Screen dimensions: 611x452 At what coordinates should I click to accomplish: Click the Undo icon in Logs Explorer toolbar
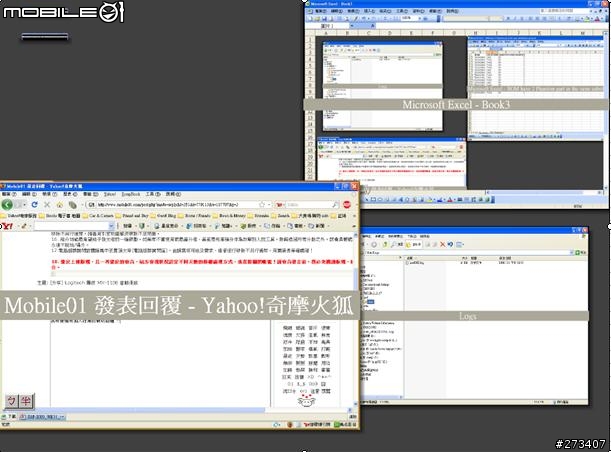(450, 244)
